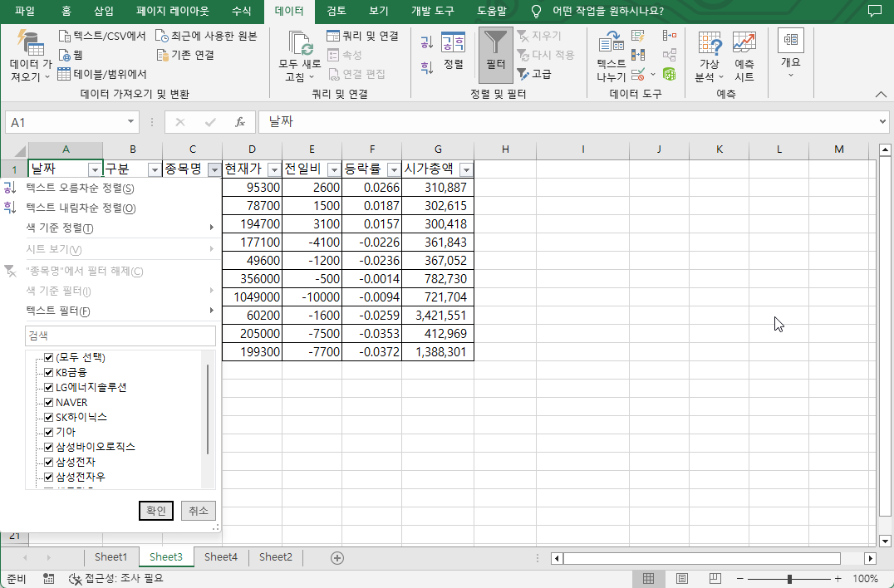Click the zoom-in plus button
The height and width of the screenshot is (588, 894).
coord(838,579)
